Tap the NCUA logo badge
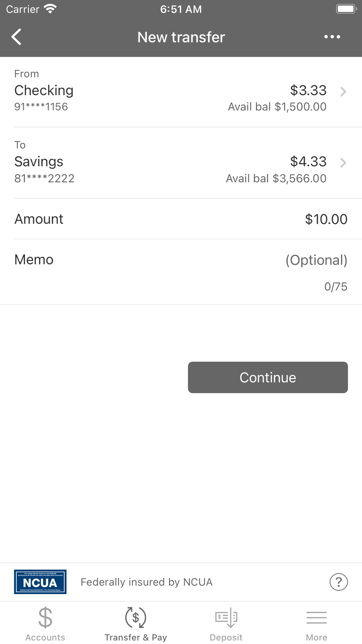Screen dimensions: 362x644 (x=40, y=582)
